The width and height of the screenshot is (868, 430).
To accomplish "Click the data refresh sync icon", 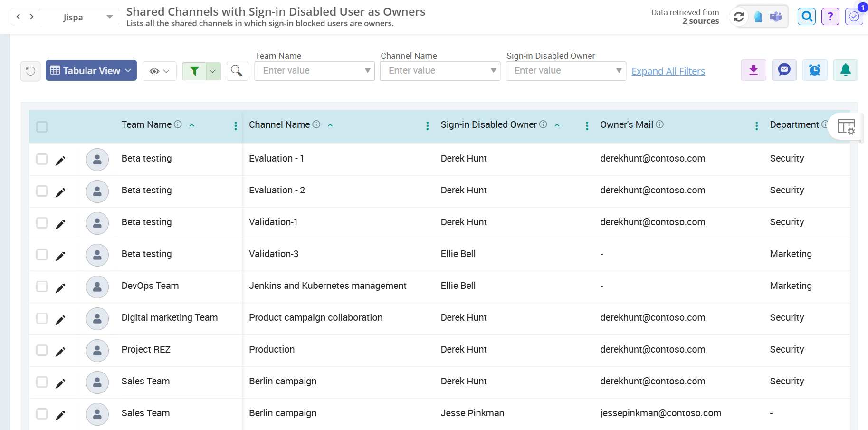I will coord(739,17).
